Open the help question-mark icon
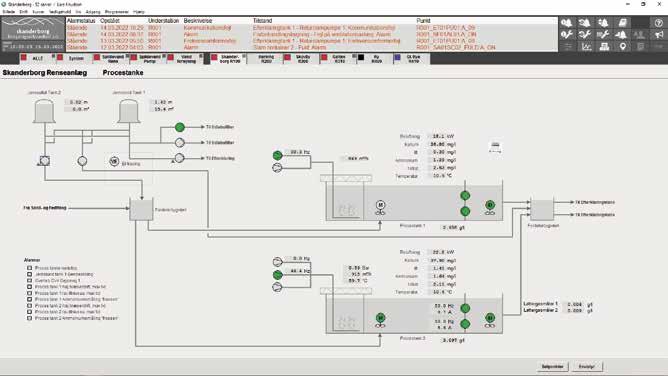The image size is (668, 376). tap(659, 23)
